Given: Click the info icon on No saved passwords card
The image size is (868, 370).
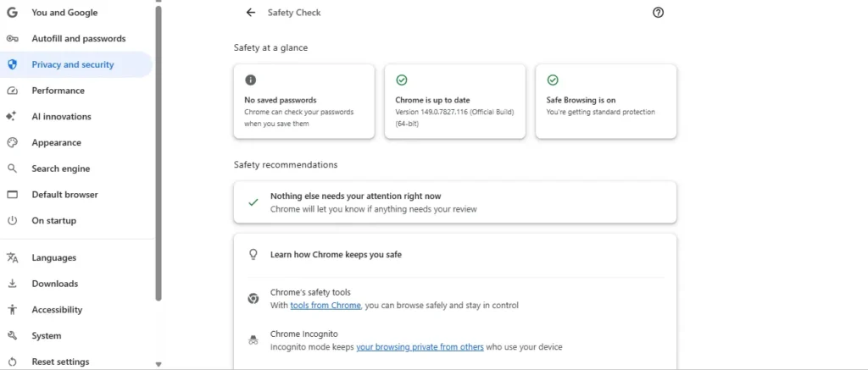Looking at the screenshot, I should [250, 80].
